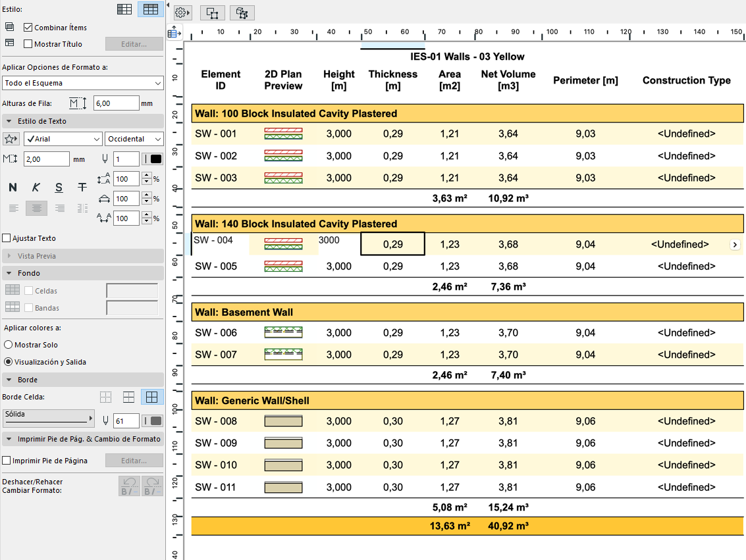The image size is (746, 560).
Task: Click the Thickness column header
Action: coord(393,80)
